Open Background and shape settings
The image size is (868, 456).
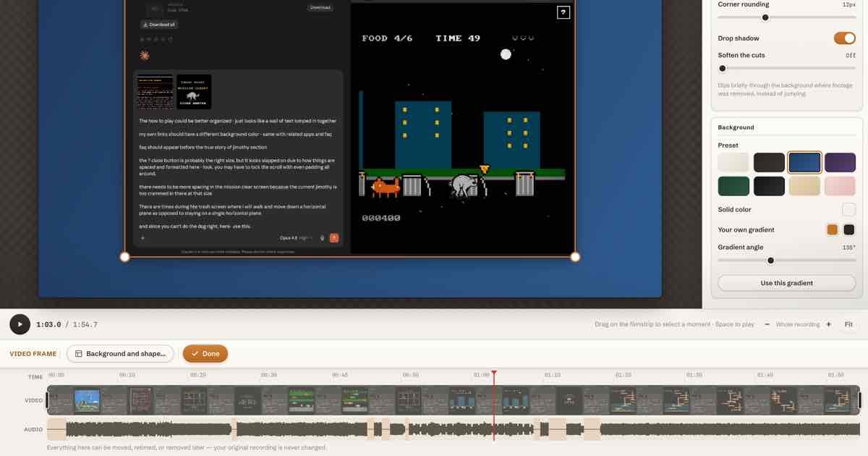click(x=120, y=354)
